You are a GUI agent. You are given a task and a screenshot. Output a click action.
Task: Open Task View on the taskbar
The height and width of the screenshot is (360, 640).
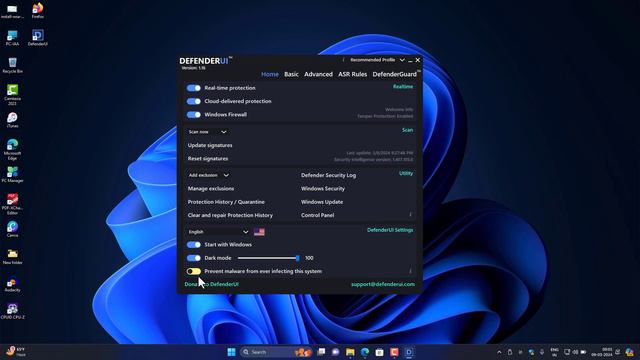coord(321,352)
